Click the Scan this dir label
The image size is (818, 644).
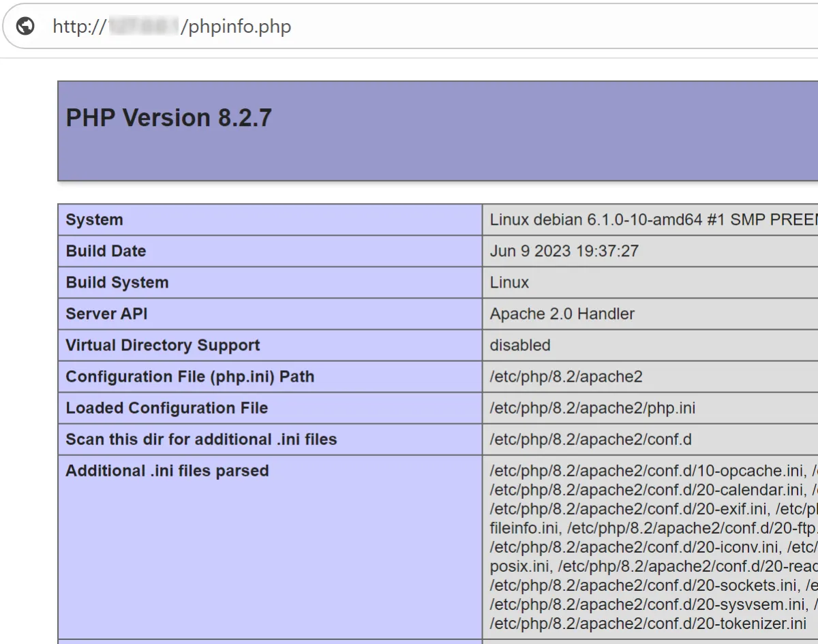[201, 440]
